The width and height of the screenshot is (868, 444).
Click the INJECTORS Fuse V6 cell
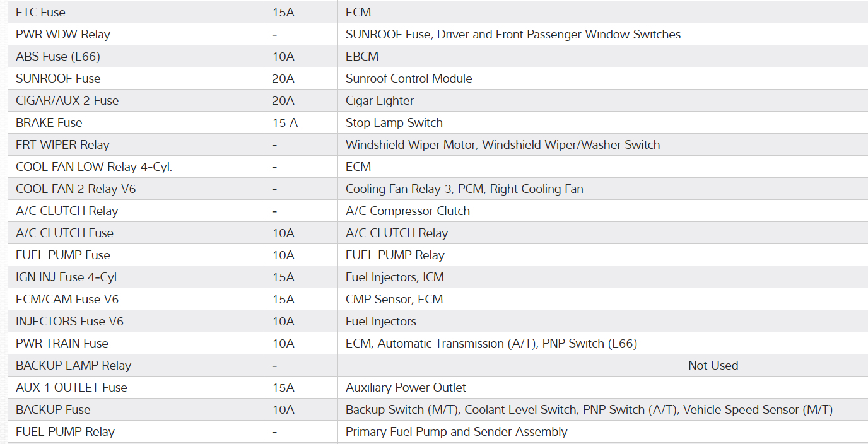click(x=69, y=321)
